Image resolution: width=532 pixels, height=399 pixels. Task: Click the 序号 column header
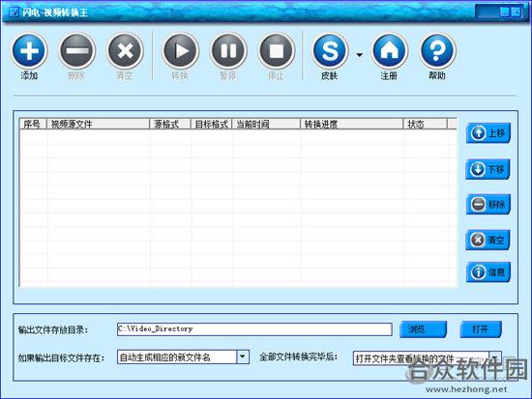[x=33, y=124]
